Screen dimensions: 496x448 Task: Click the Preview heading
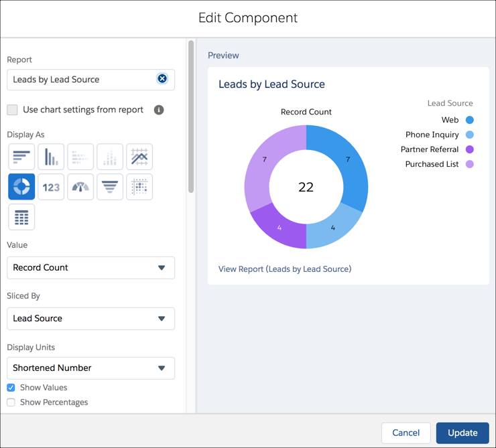coord(223,56)
